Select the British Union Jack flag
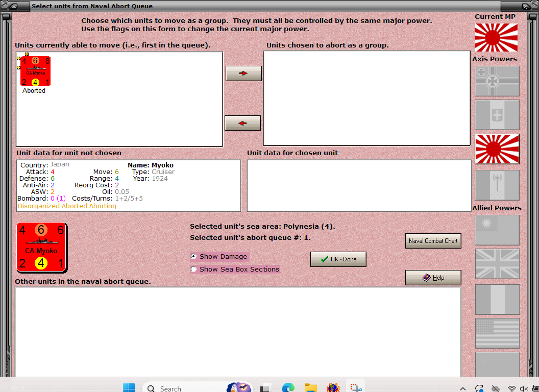This screenshot has height=392, width=539. (497, 264)
